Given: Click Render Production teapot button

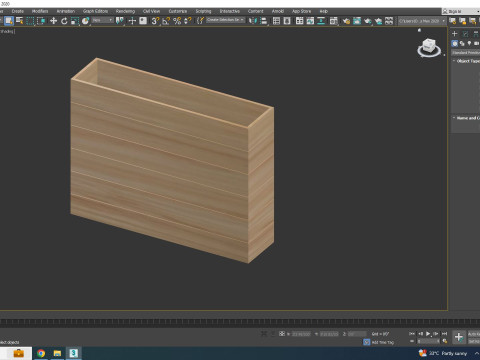Looking at the screenshot, I should 368,21.
